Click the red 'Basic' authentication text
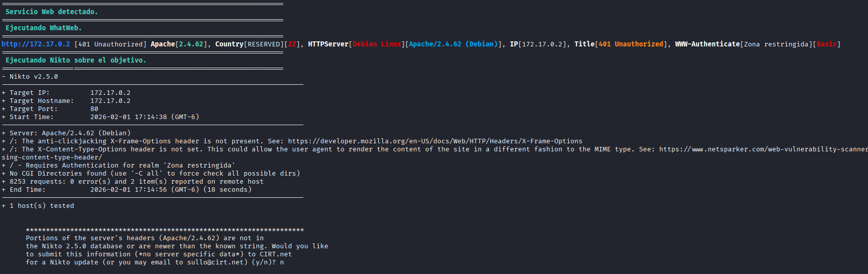The height and width of the screenshot is (274, 868). 826,44
